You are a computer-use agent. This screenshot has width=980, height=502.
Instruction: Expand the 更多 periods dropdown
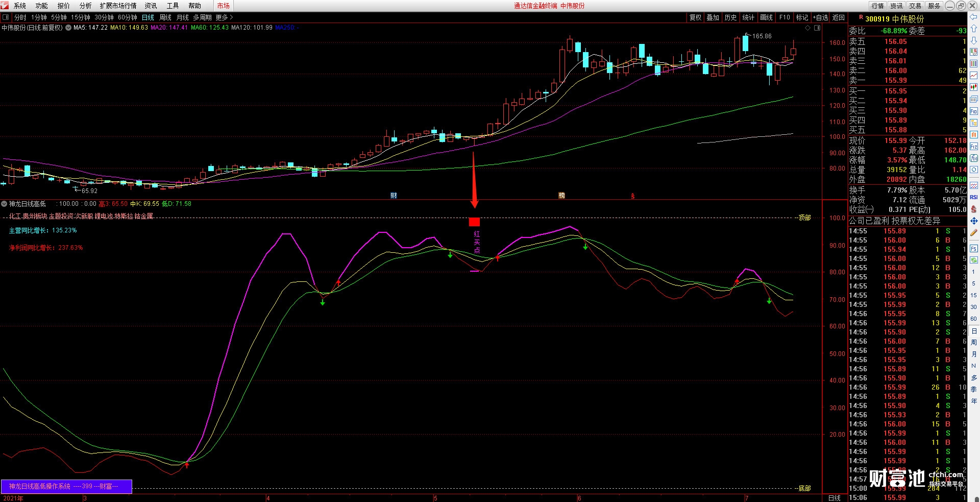coord(224,17)
